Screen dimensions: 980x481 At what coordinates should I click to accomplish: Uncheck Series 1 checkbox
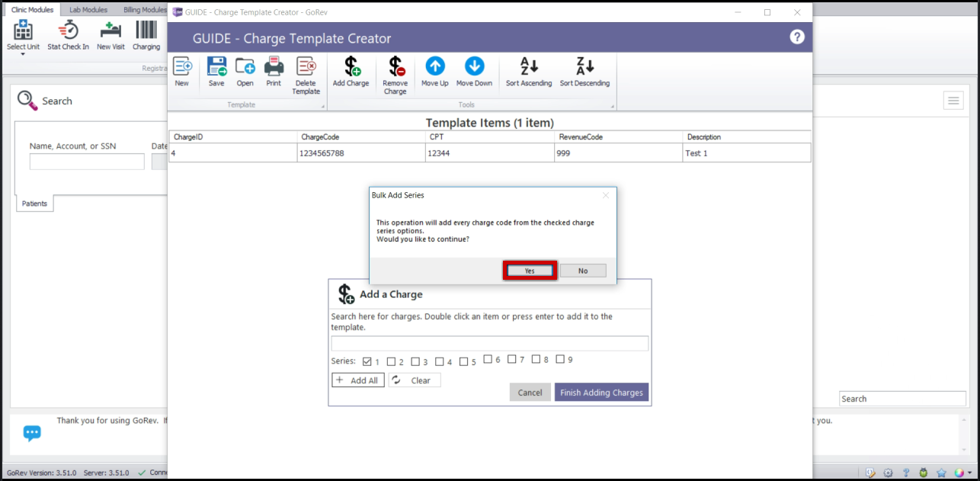pos(367,361)
